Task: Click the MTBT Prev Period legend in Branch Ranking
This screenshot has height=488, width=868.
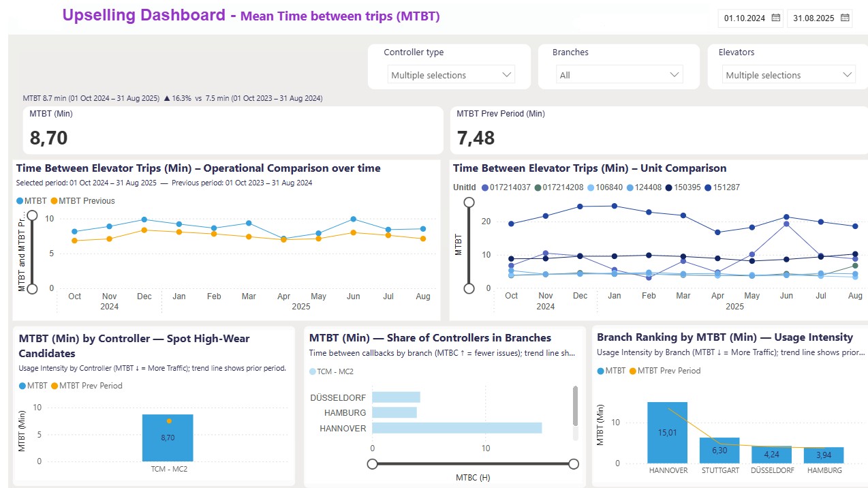Action: coord(634,371)
